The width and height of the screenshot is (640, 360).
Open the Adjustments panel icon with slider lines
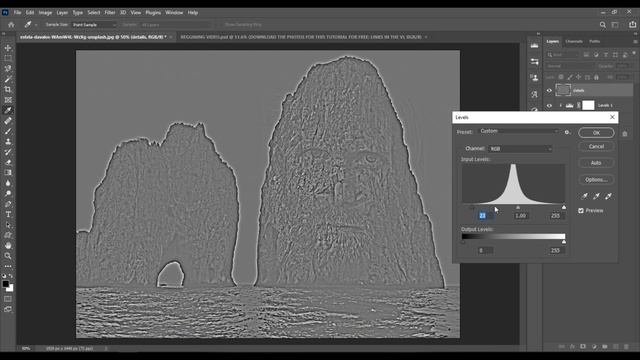[x=534, y=62]
